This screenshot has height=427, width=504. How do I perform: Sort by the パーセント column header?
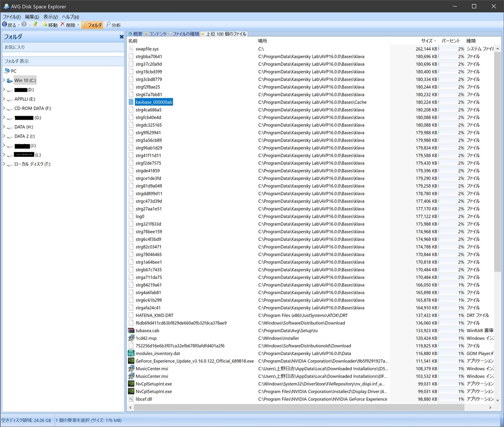(x=451, y=41)
